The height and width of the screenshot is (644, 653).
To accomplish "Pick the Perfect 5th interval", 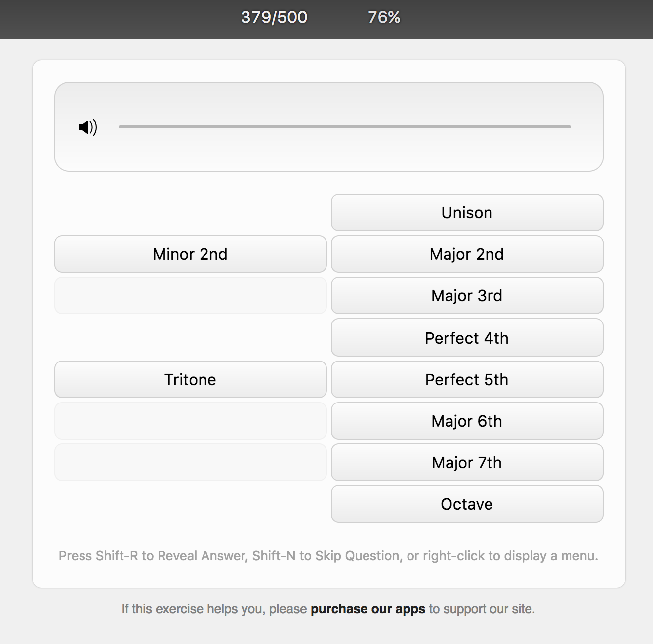I will 467,379.
